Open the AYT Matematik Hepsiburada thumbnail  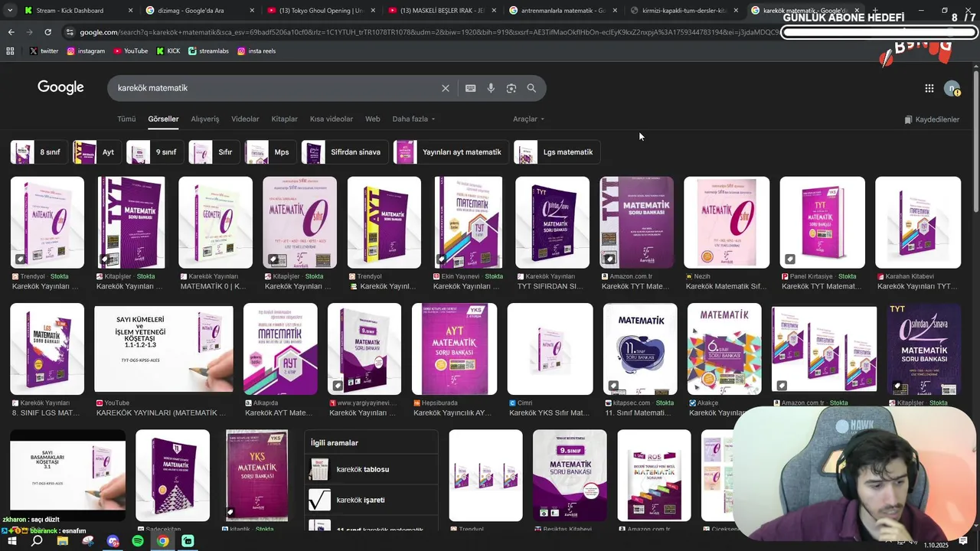[x=454, y=349]
